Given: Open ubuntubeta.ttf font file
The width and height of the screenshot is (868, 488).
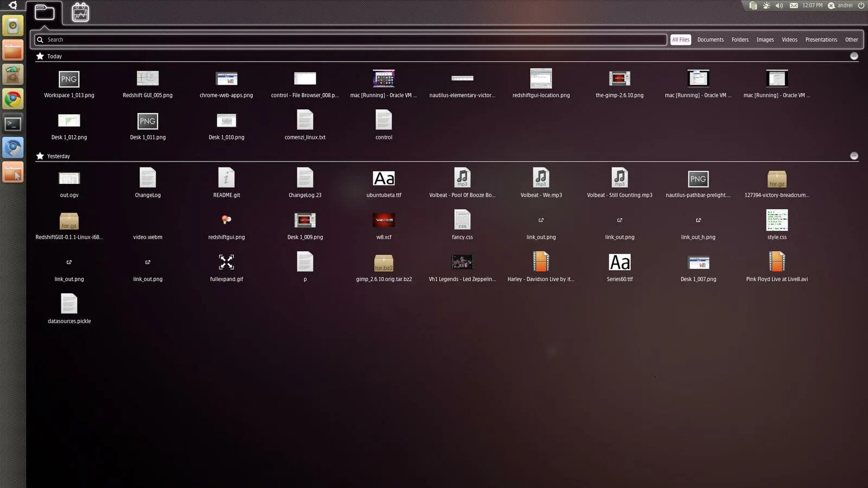Looking at the screenshot, I should tap(384, 184).
